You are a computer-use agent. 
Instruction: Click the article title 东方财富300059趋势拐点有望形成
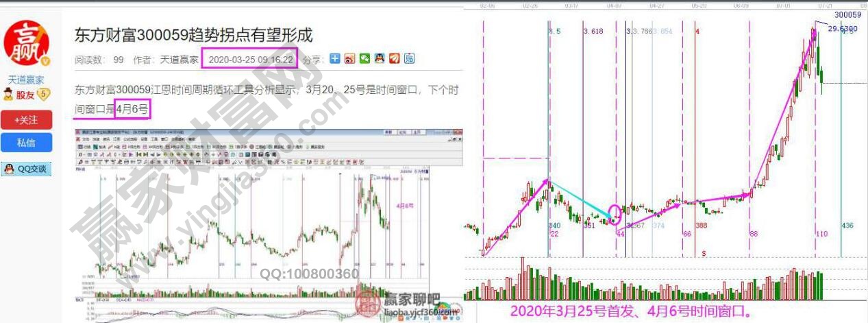click(x=193, y=34)
